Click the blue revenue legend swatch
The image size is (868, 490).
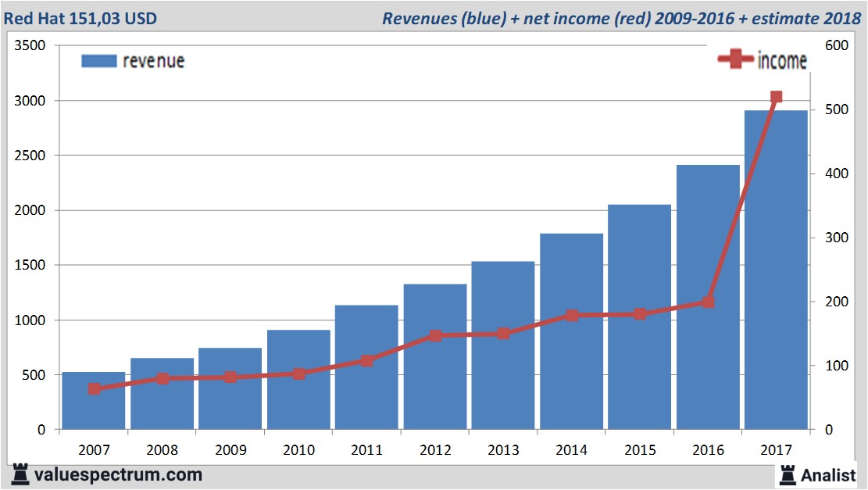[x=98, y=61]
